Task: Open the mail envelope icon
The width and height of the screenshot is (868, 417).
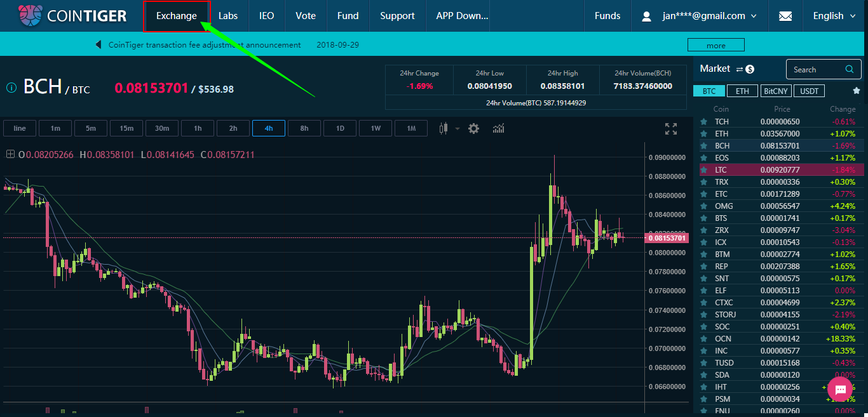Action: 785,16
